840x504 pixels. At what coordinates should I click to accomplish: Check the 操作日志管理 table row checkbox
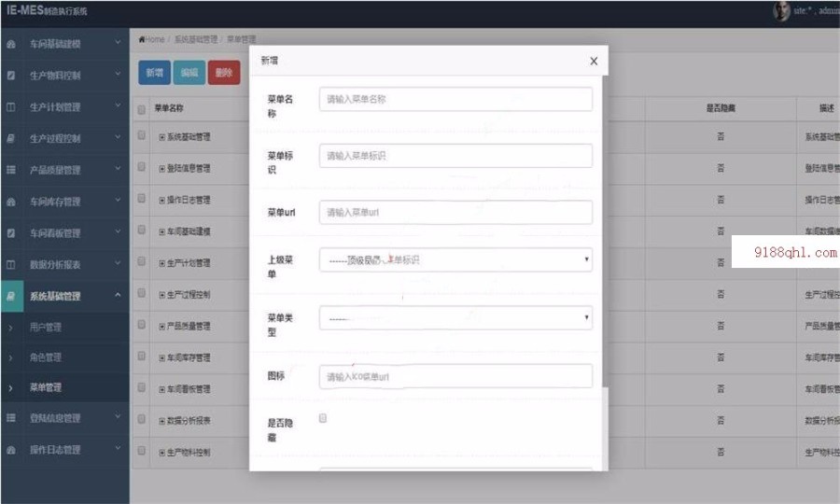142,198
